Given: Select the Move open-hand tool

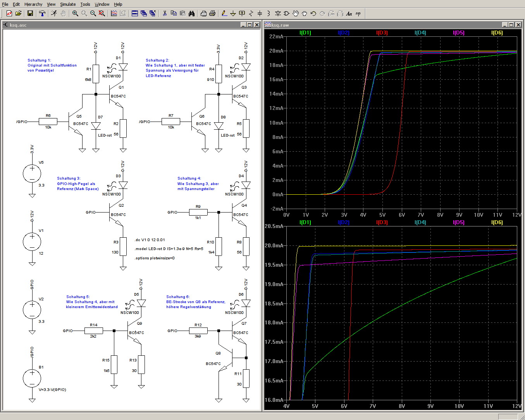Looking at the screenshot, I should (296, 14).
